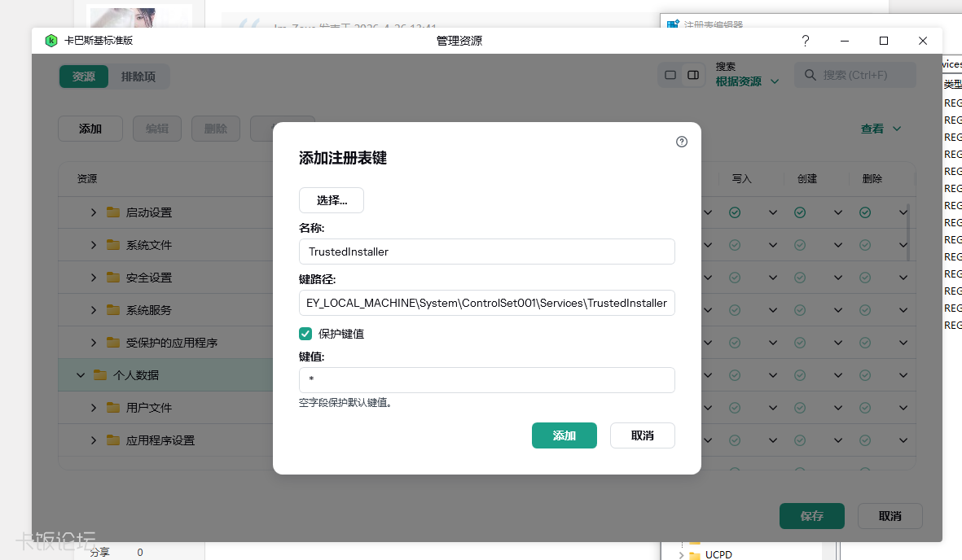Click the 写入 column header
The height and width of the screenshot is (560, 962).
[x=742, y=178]
